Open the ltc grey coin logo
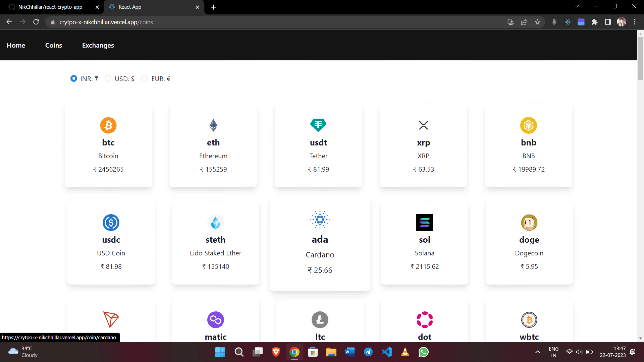Screen dimensions: 644x362 point(320,320)
